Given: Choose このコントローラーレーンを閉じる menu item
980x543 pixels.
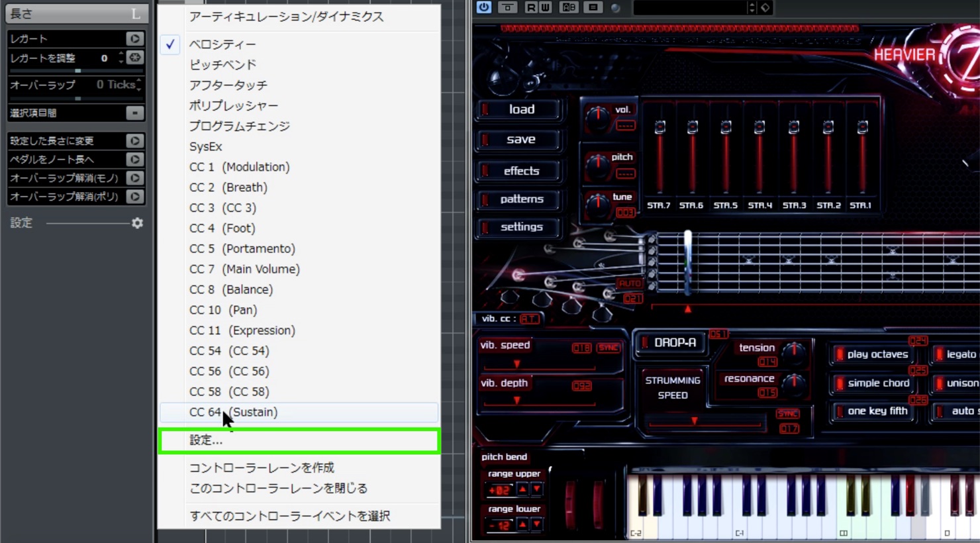Looking at the screenshot, I should (278, 488).
